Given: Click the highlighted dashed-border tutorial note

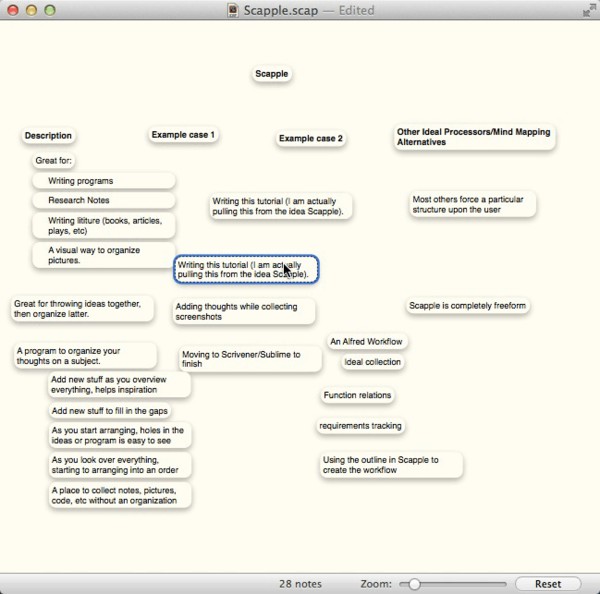Looking at the screenshot, I should tap(246, 269).
